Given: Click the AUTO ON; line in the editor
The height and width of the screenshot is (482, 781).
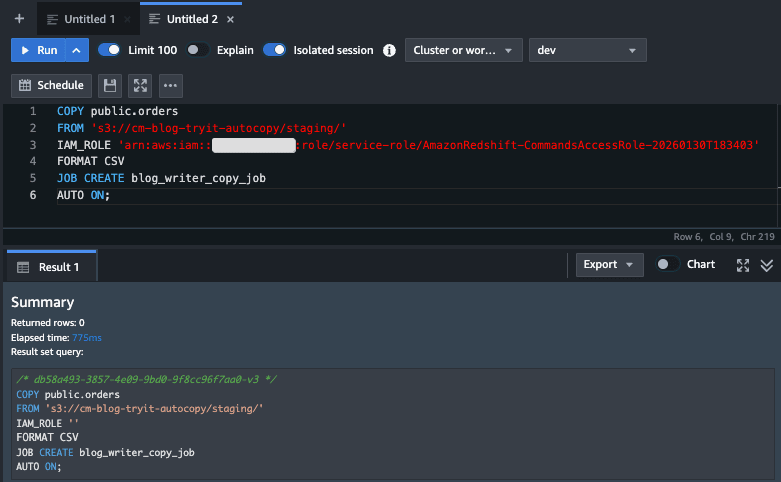Looking at the screenshot, I should coord(83,195).
